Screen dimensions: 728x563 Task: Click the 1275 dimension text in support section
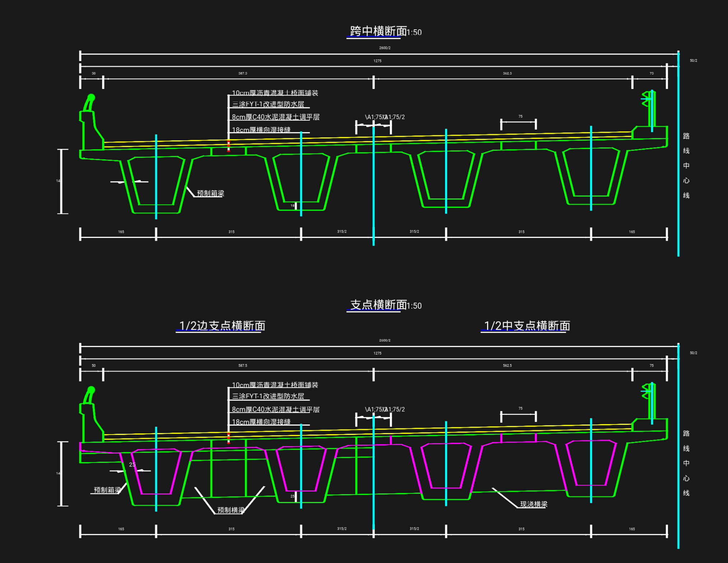(377, 353)
